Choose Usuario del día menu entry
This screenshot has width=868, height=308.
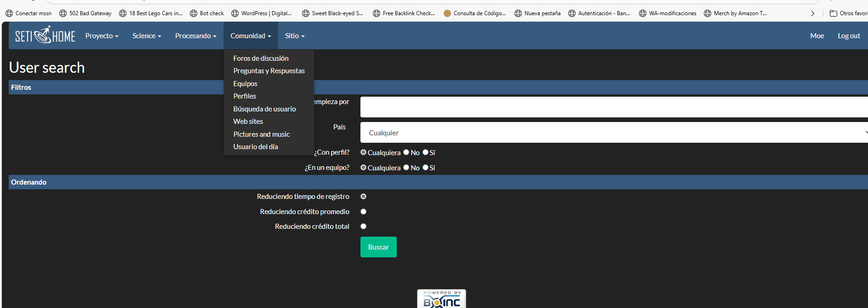256,147
